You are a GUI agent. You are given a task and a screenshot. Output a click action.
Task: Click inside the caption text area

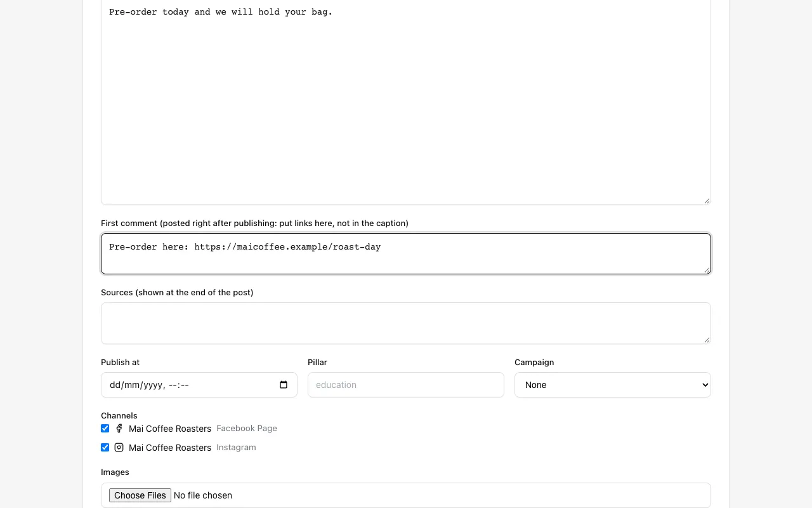(x=406, y=102)
